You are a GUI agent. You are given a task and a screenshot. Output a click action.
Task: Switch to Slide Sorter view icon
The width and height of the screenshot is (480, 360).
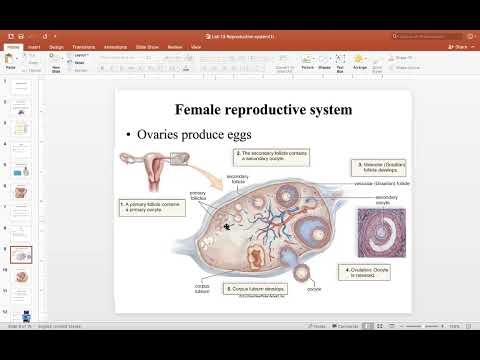(380, 326)
